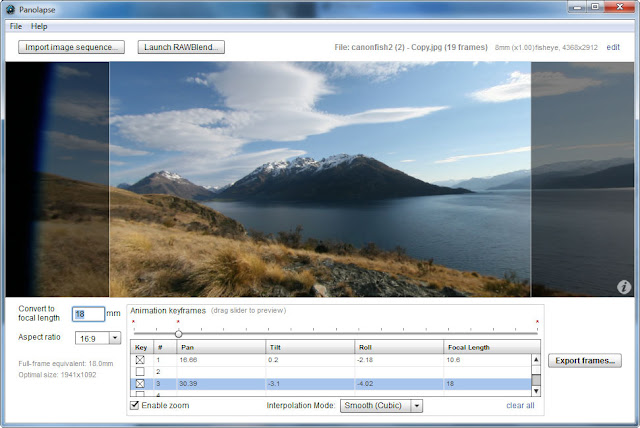Minimize the Panolapse window
640x428 pixels.
(577, 7)
